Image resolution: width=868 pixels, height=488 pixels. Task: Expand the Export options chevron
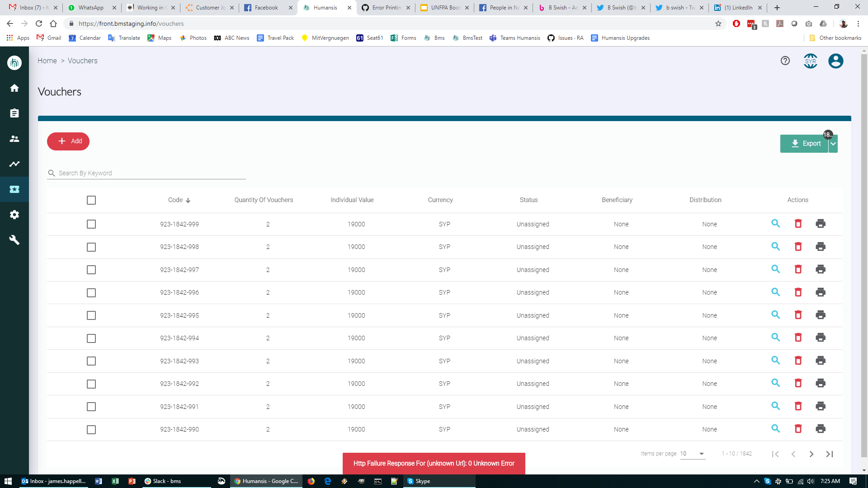(834, 143)
